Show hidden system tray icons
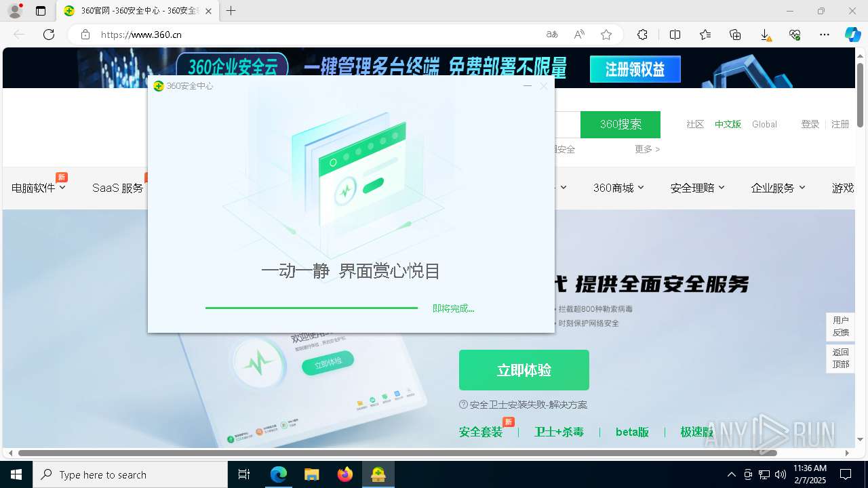 (x=731, y=474)
